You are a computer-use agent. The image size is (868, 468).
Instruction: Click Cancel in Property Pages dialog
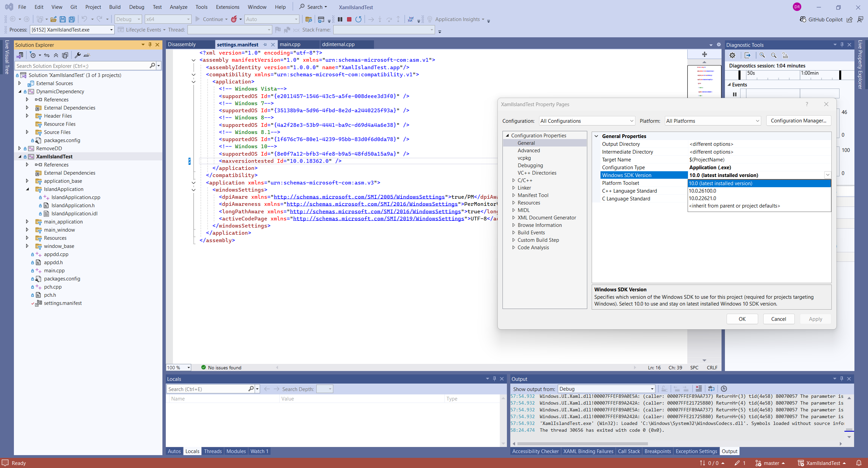click(x=779, y=319)
